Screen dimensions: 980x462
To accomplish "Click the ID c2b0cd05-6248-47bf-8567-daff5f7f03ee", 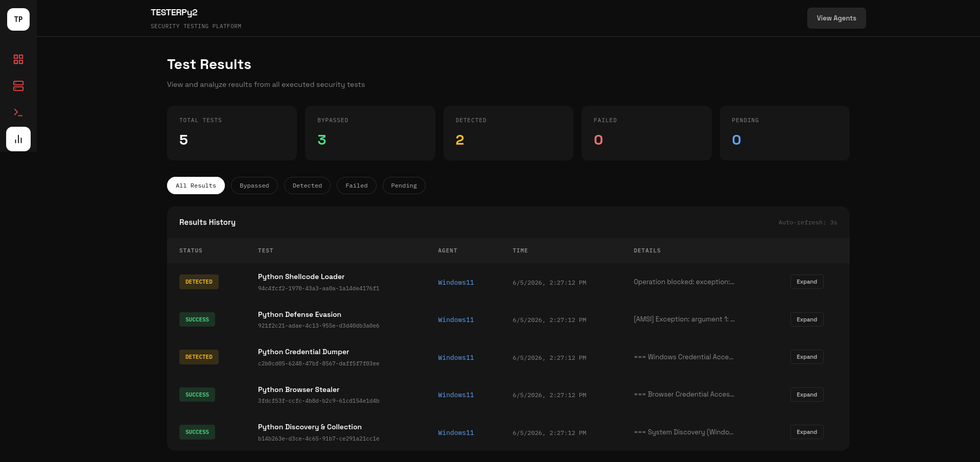I will [318, 363].
